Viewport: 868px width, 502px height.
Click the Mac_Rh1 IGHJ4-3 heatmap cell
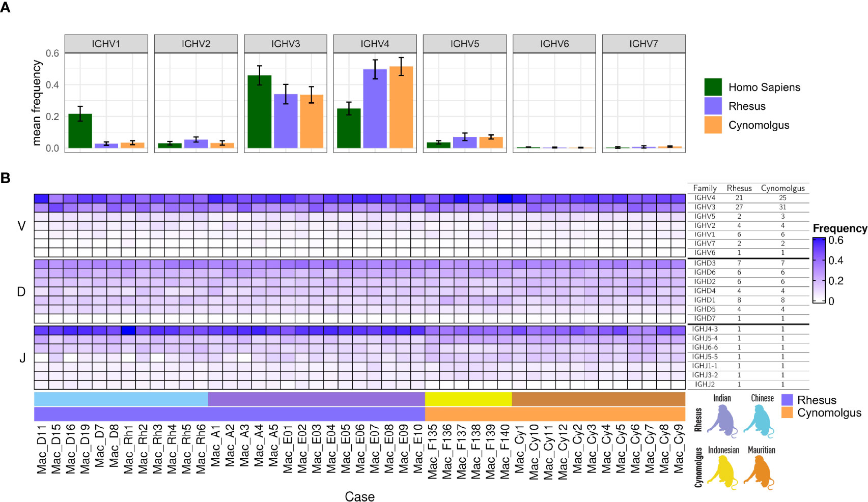click(128, 330)
